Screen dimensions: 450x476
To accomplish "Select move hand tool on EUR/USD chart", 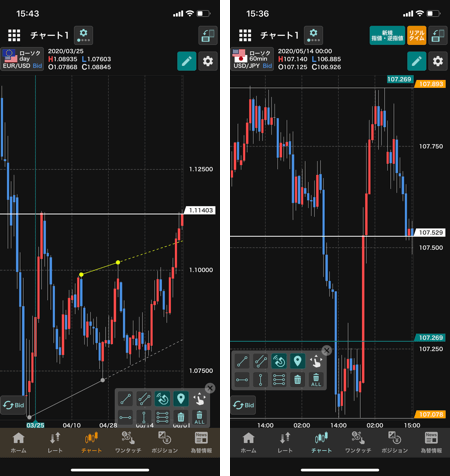I will [199, 399].
